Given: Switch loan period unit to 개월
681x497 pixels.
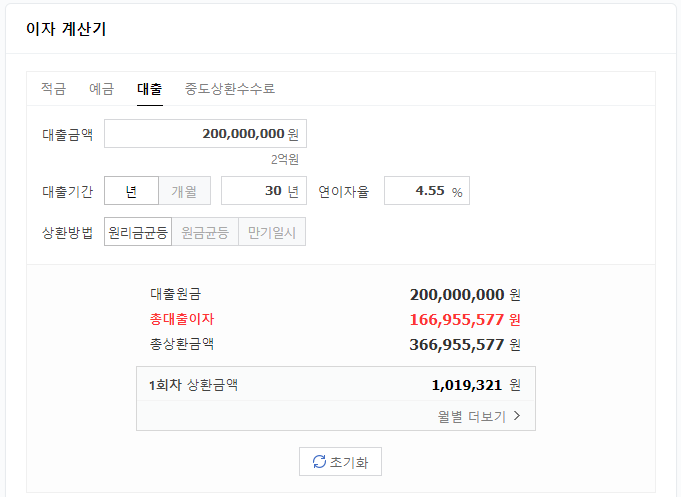Looking at the screenshot, I should coord(185,191).
